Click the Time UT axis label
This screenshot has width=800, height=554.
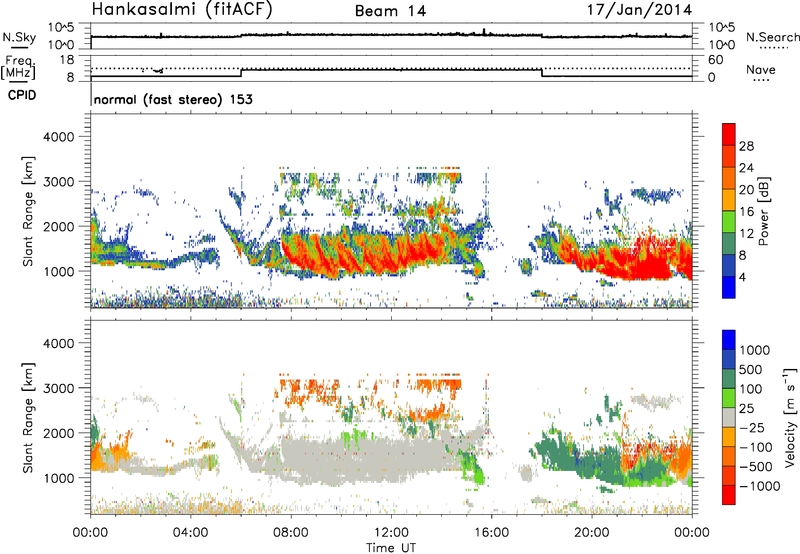click(x=391, y=548)
